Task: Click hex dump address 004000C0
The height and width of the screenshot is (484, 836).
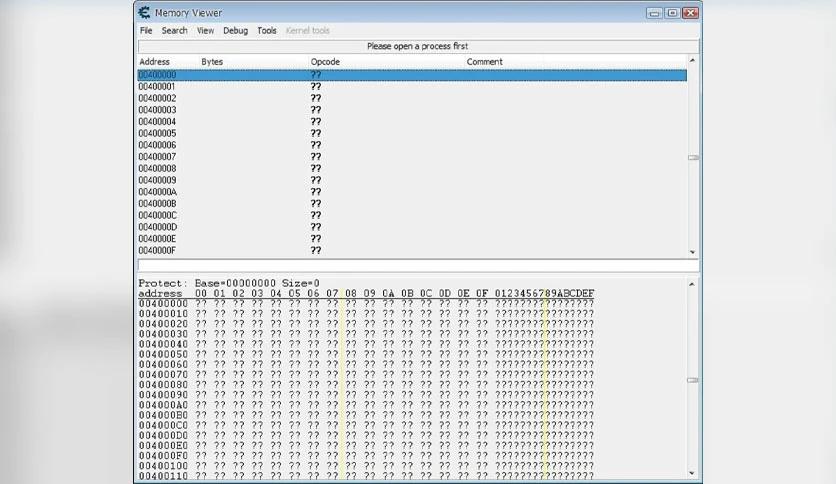Action: [x=163, y=425]
